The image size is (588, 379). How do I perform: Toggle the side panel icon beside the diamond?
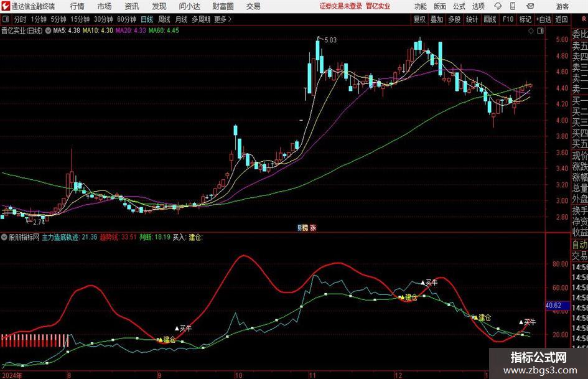[x=540, y=30]
